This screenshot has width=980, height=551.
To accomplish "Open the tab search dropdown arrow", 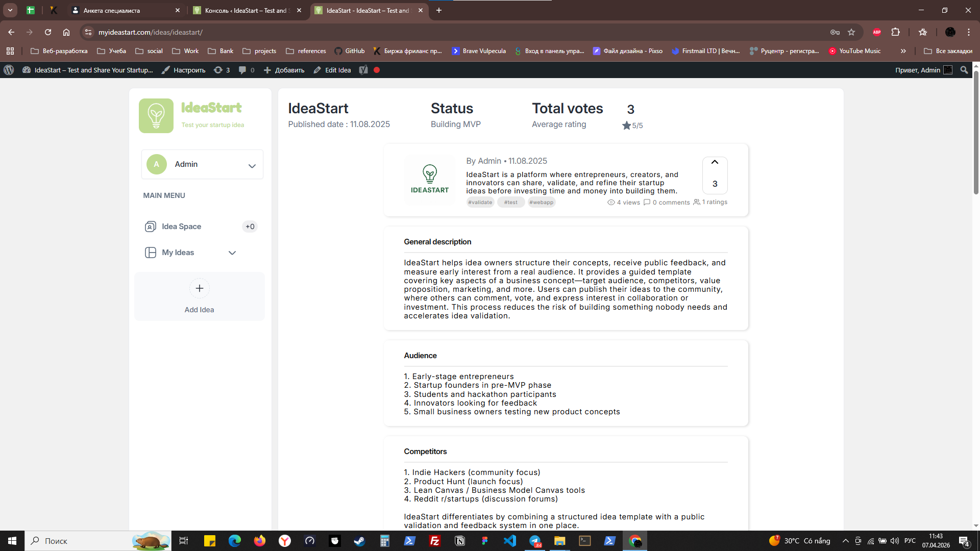I will point(10,10).
